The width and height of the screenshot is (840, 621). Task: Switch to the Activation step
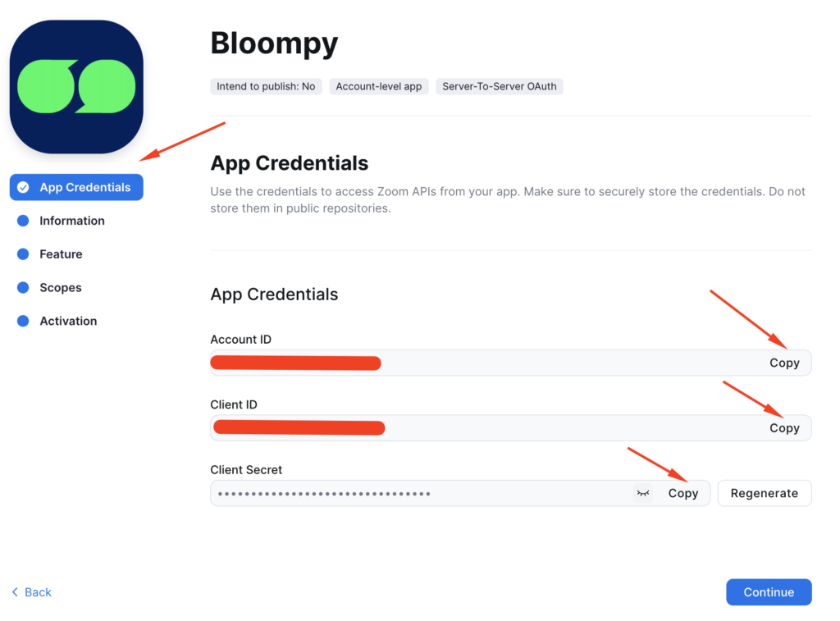point(68,322)
